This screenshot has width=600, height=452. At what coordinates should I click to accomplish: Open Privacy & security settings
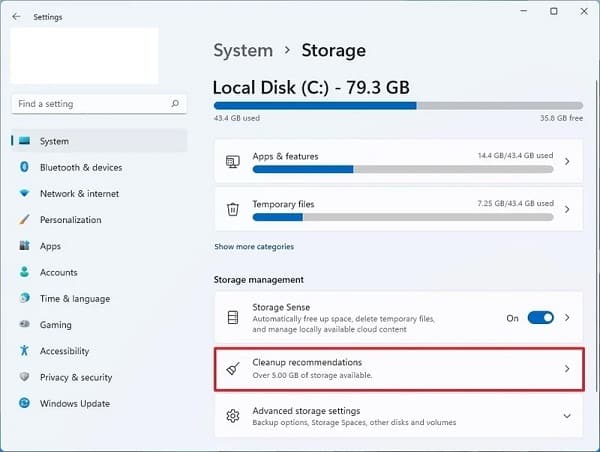[99, 377]
